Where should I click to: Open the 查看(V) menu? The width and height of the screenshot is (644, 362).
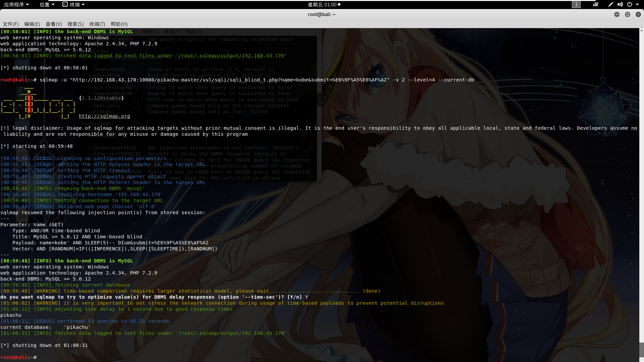[x=54, y=24]
